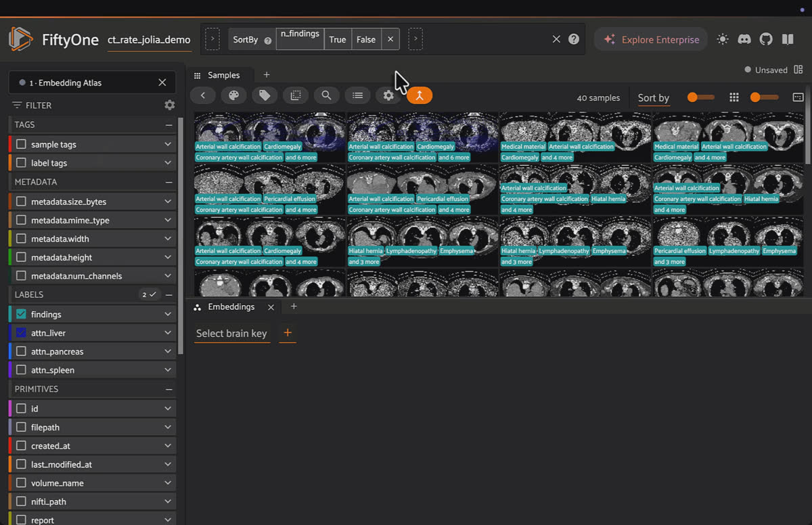The width and height of the screenshot is (812, 525).
Task: Remove the SortBy stage
Action: coord(390,39)
